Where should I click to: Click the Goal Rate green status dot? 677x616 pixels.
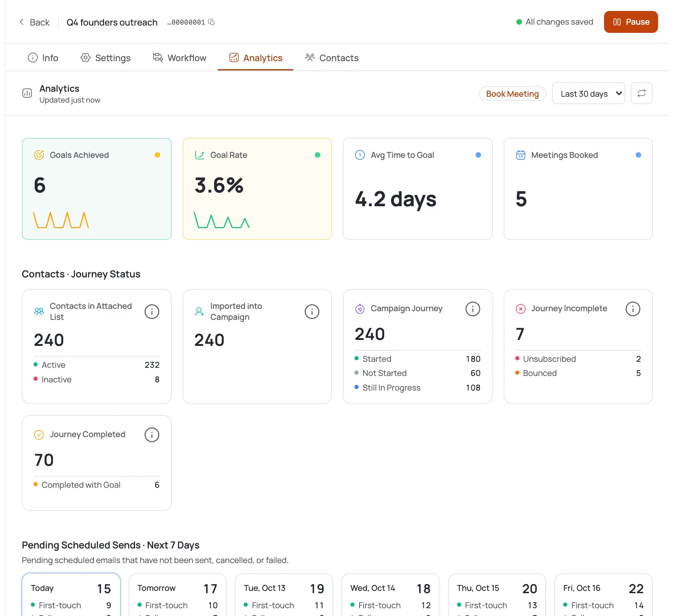318,155
